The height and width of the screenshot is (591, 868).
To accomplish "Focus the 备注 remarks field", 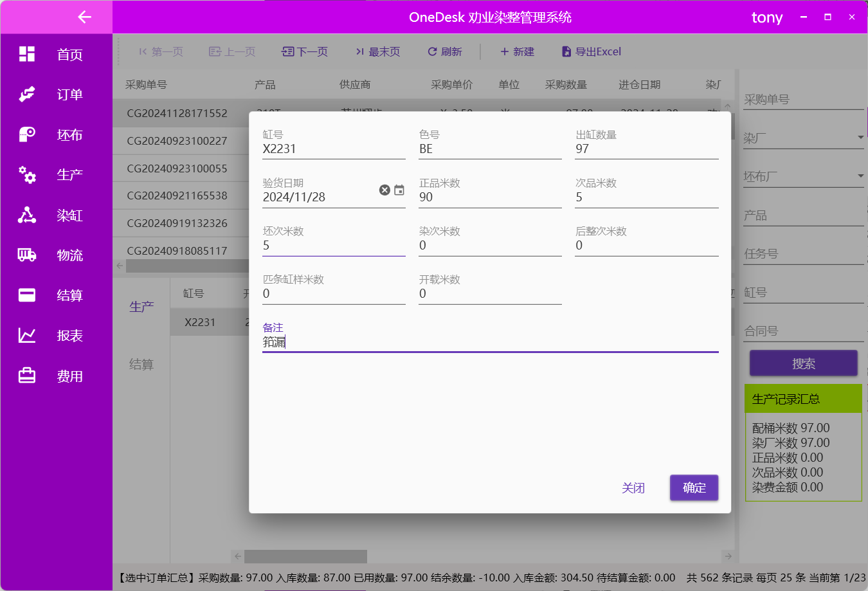I will (x=490, y=342).
